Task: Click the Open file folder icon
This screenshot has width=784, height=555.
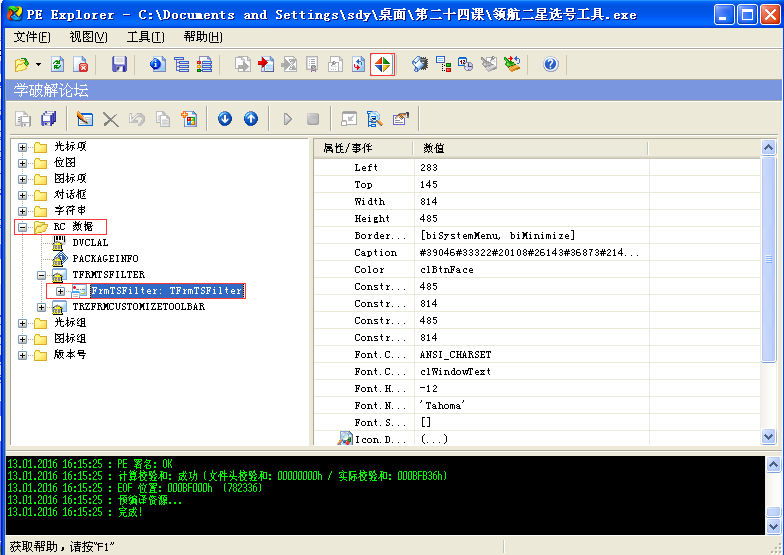Action: 22,64
